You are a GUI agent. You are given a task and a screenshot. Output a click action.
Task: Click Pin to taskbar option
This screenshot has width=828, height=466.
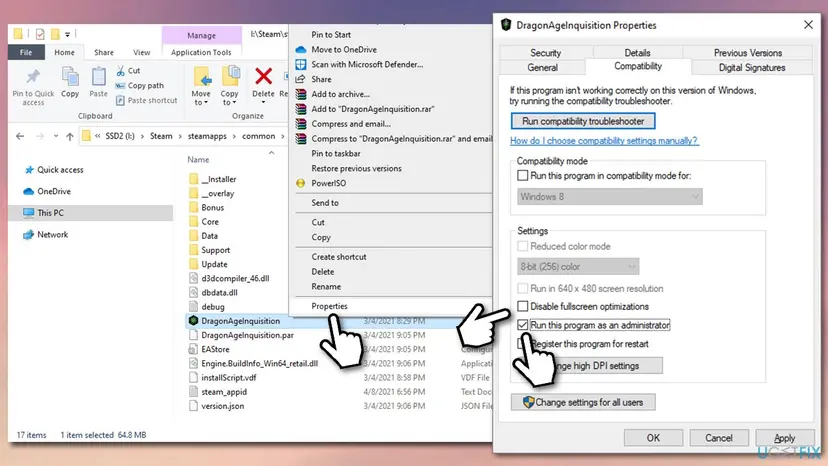tap(335, 154)
